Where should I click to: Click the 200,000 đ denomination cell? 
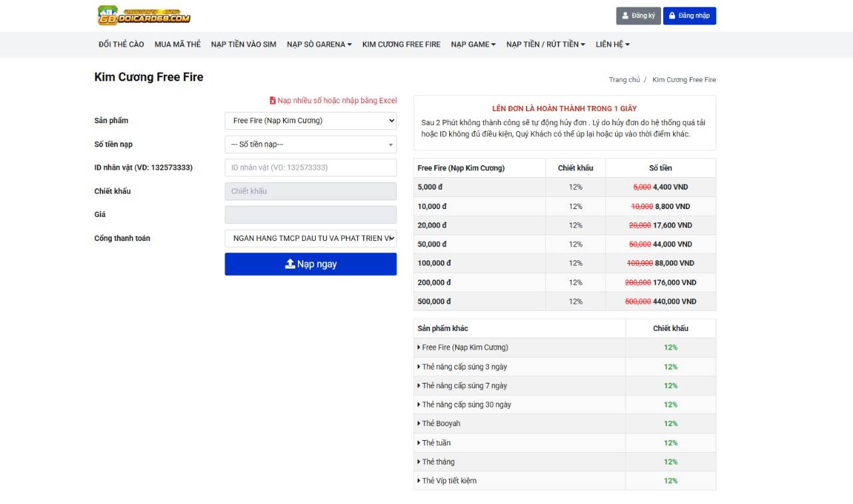coord(480,282)
